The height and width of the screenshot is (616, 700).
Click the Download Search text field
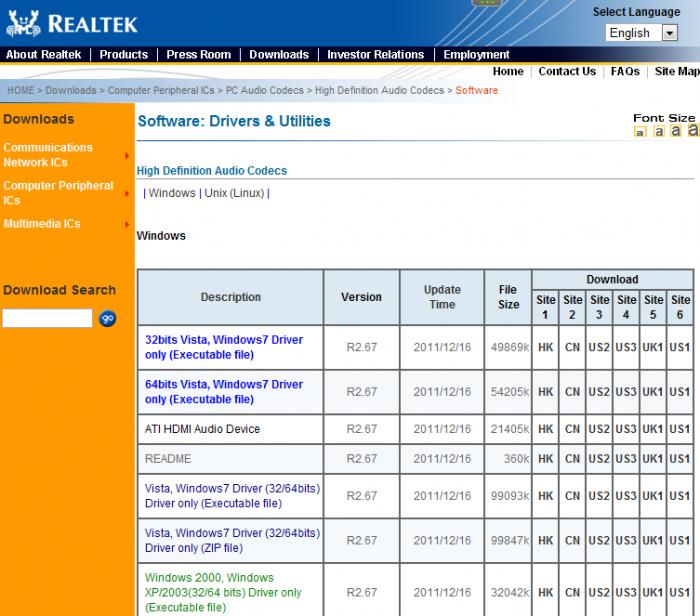pos(47,318)
